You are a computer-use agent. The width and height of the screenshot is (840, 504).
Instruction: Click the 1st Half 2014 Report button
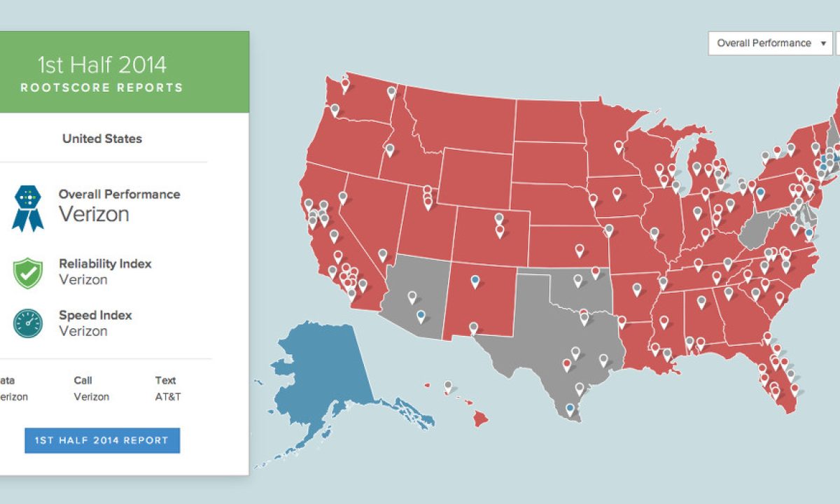coord(102,440)
